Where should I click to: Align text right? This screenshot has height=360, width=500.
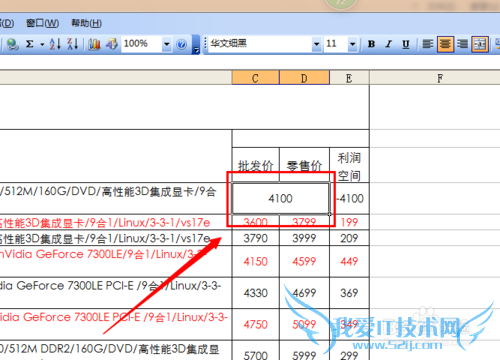(462, 44)
